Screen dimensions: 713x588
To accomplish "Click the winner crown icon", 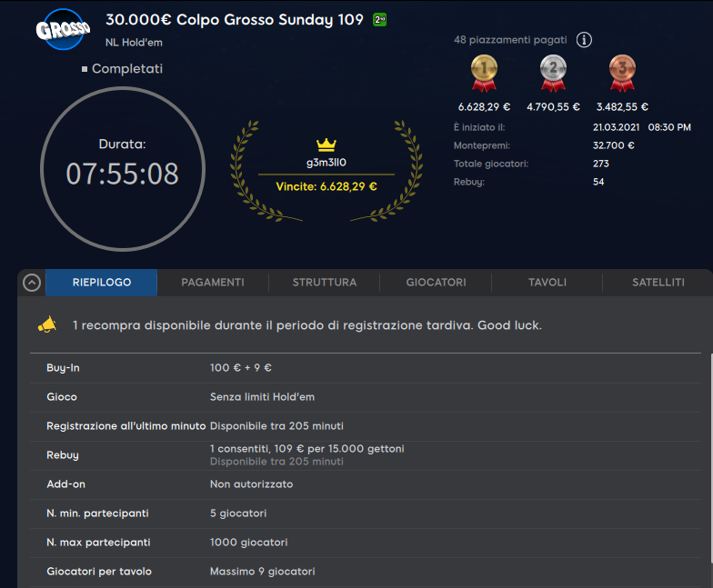I will pos(326,145).
